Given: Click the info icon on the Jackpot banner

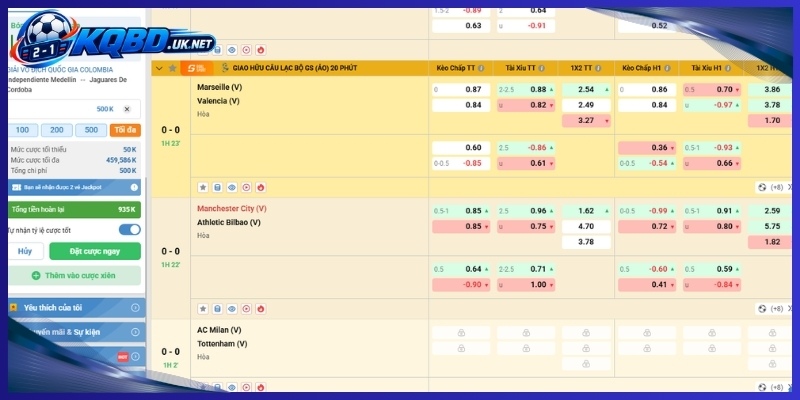Looking at the screenshot, I should pyautogui.click(x=134, y=187).
